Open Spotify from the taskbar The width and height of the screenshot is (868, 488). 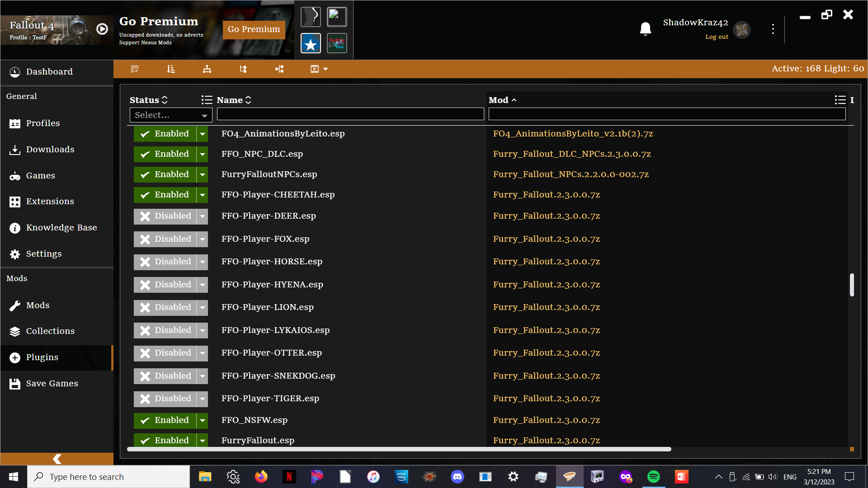tap(653, 477)
